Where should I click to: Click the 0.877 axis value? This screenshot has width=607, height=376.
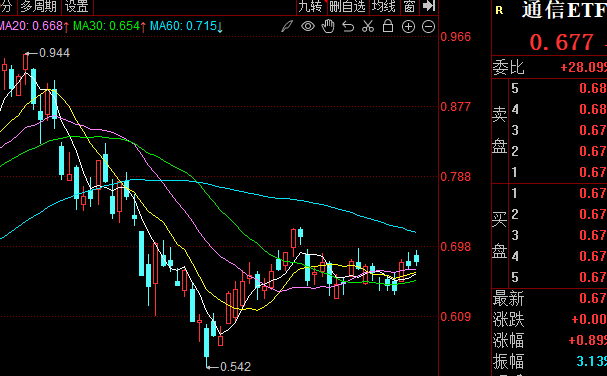point(456,107)
